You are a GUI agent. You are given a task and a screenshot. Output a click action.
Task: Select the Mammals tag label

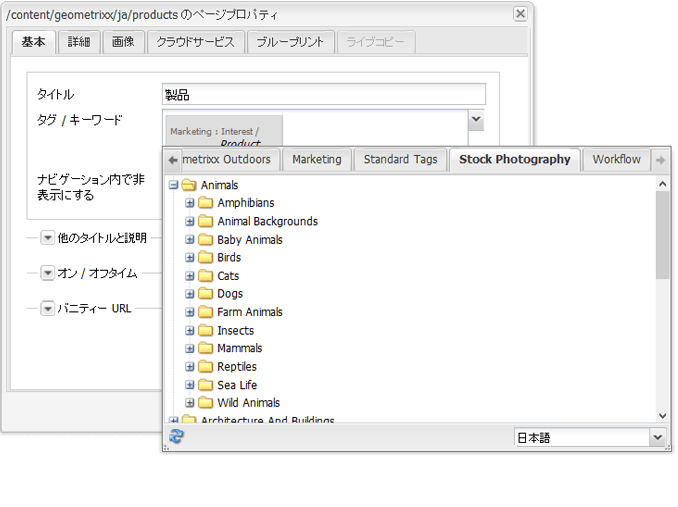pyautogui.click(x=240, y=348)
